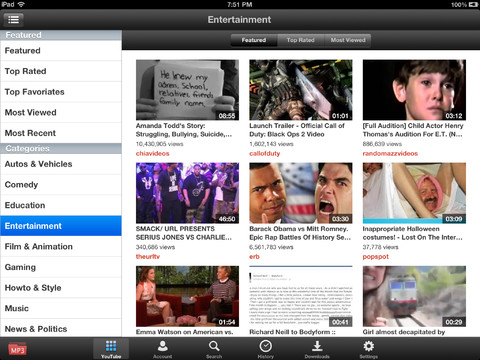480x360 pixels.
Task: Open the callofduty channel link
Action: [264, 153]
